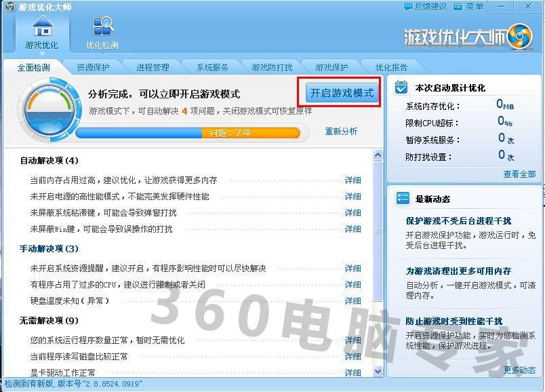Click 防止游戏时受到性能干扰 headline

click(454, 321)
